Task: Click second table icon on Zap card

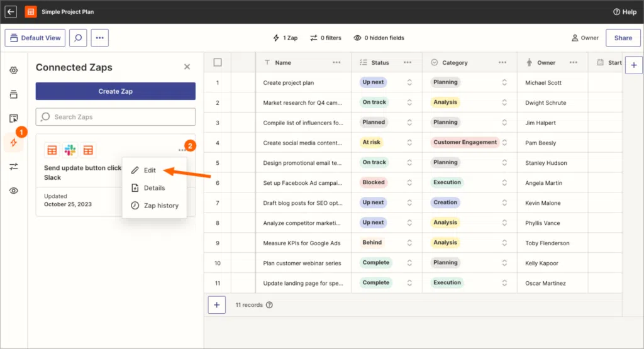Action: tap(88, 150)
